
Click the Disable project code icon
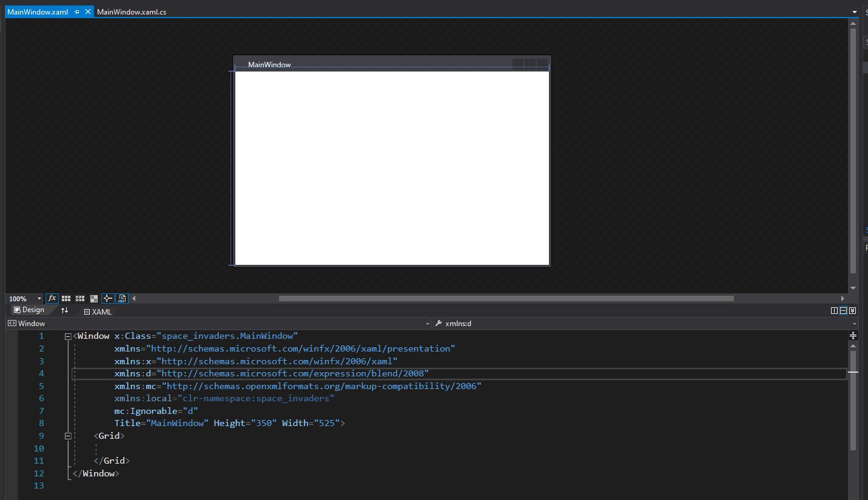[x=121, y=298]
